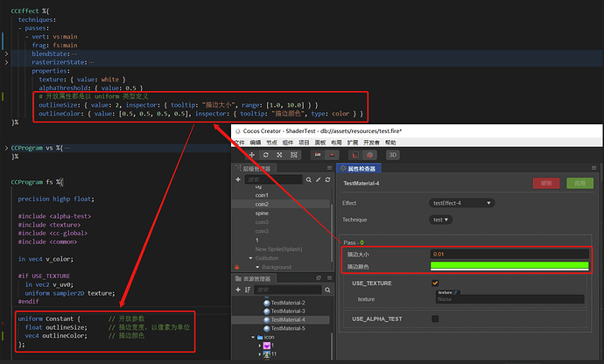This screenshot has width=604, height=364.
Task: Add a node with hierarchy plus icon
Action: point(238,179)
